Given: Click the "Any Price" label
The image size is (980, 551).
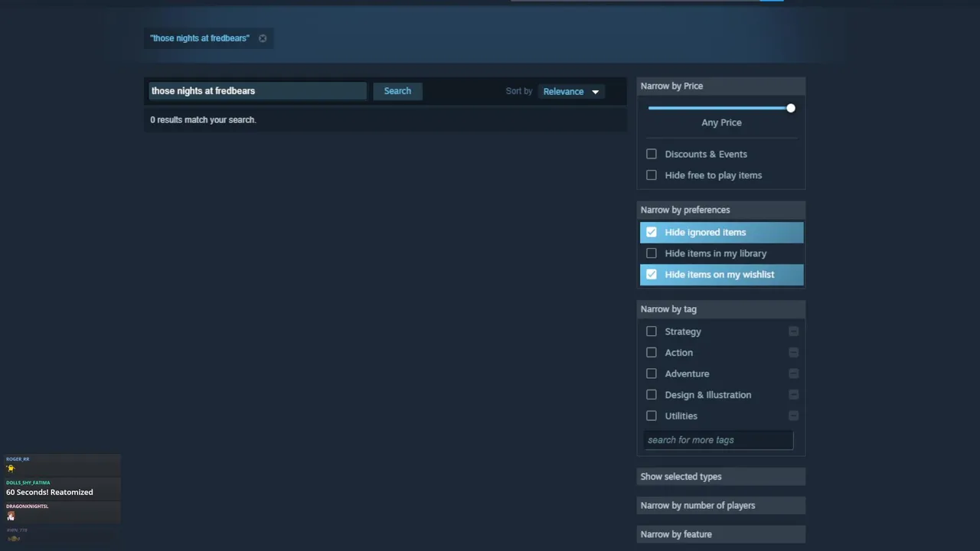Looking at the screenshot, I should click(721, 122).
